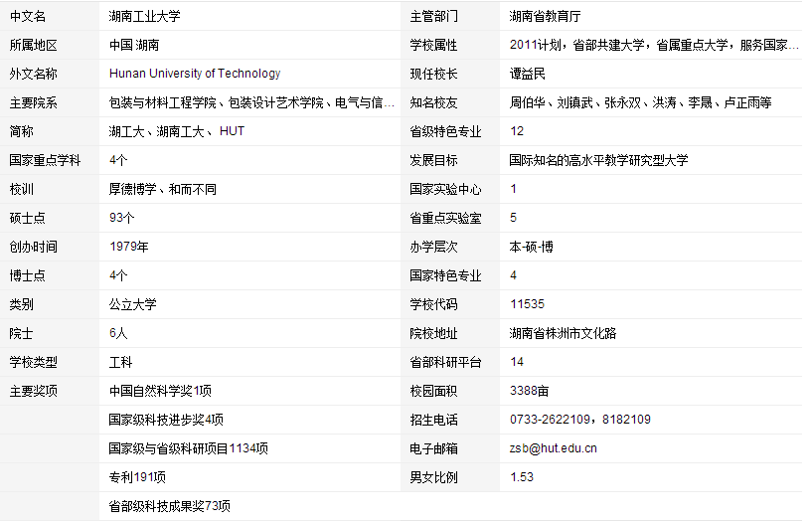Click the 学校属性 label
The height and width of the screenshot is (523, 812).
click(434, 45)
